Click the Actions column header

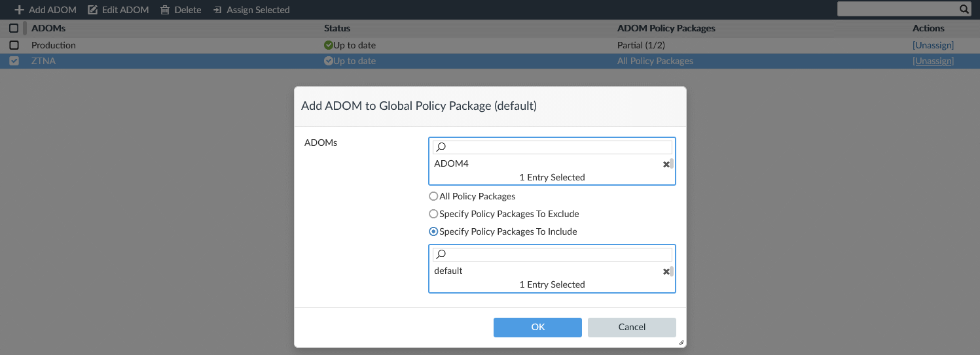(928, 28)
